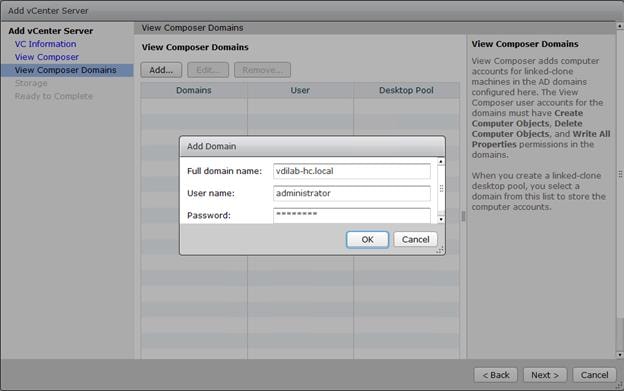Open View Composer wizard step
624x391 pixels.
[x=47, y=57]
